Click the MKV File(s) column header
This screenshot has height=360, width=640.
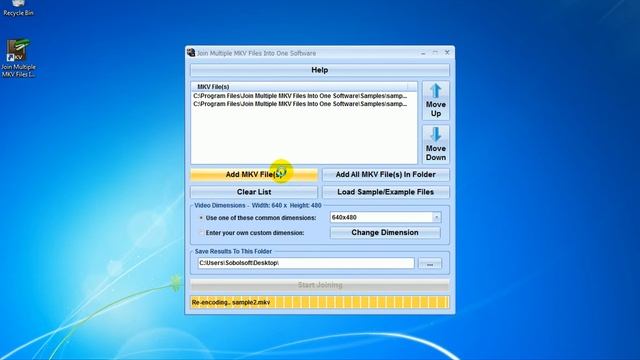pos(299,87)
